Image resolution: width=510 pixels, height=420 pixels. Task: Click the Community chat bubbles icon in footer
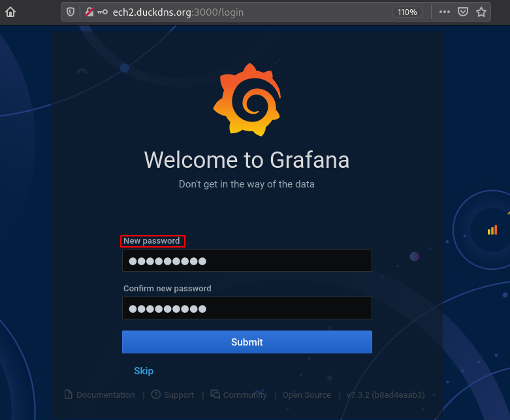click(215, 395)
